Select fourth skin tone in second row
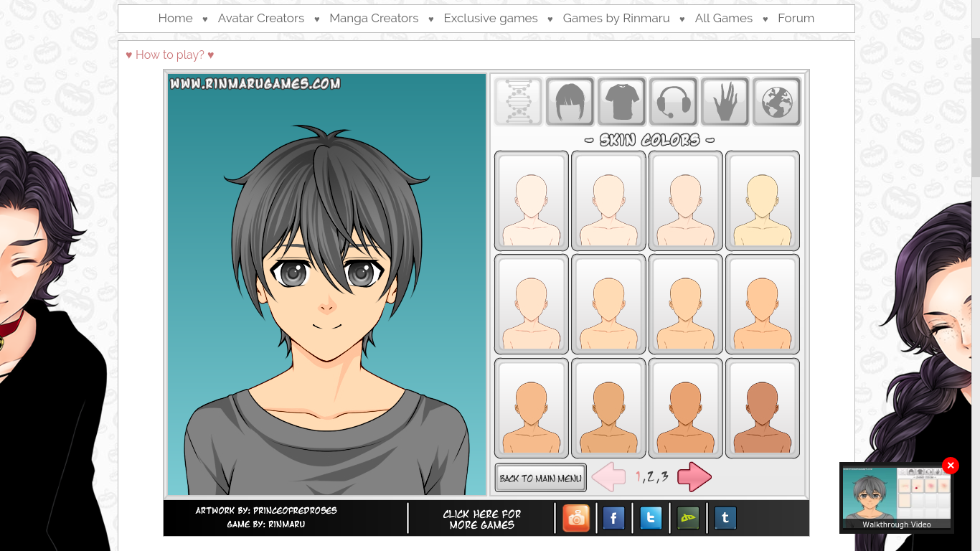Image resolution: width=980 pixels, height=551 pixels. [x=762, y=304]
